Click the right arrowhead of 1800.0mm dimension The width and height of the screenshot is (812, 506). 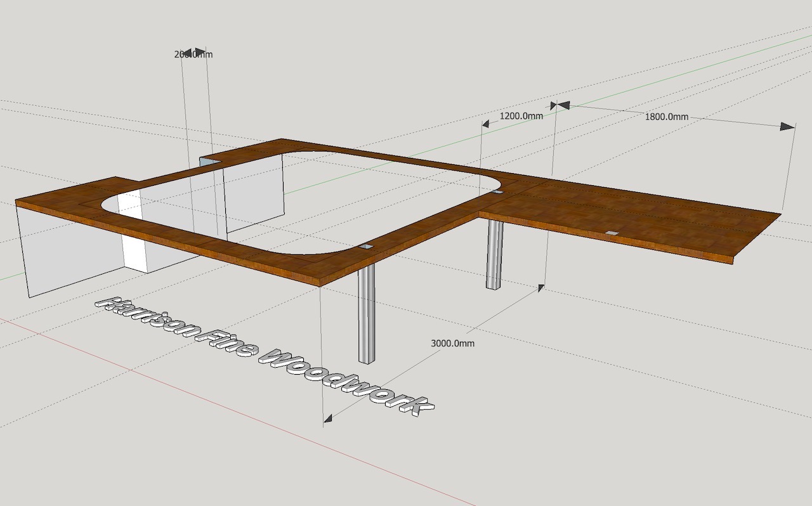[x=787, y=127]
